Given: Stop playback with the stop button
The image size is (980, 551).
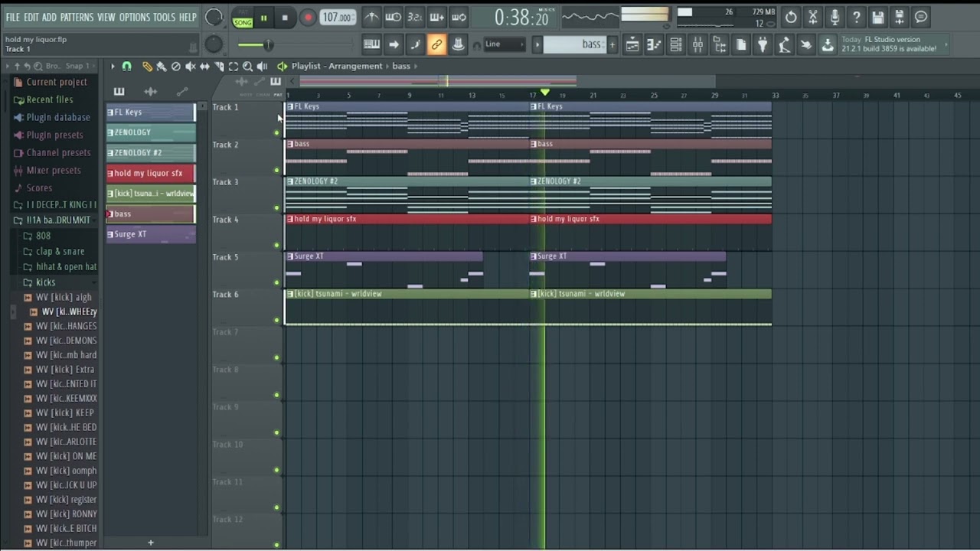Looking at the screenshot, I should 285,18.
